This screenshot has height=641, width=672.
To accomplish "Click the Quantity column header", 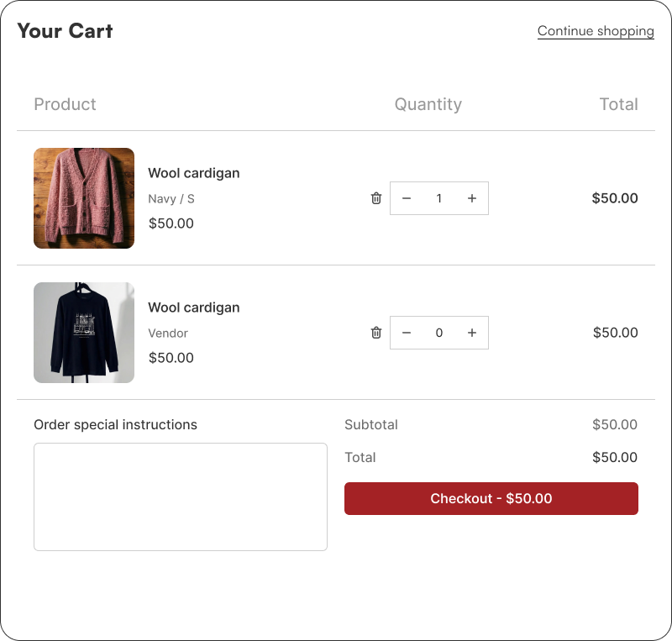I will pos(428,104).
